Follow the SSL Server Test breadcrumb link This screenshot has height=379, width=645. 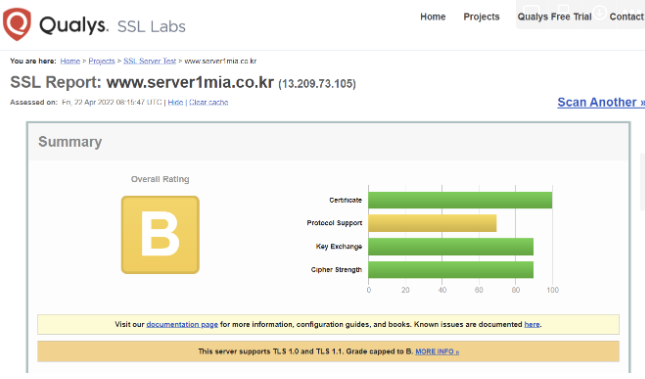(150, 61)
